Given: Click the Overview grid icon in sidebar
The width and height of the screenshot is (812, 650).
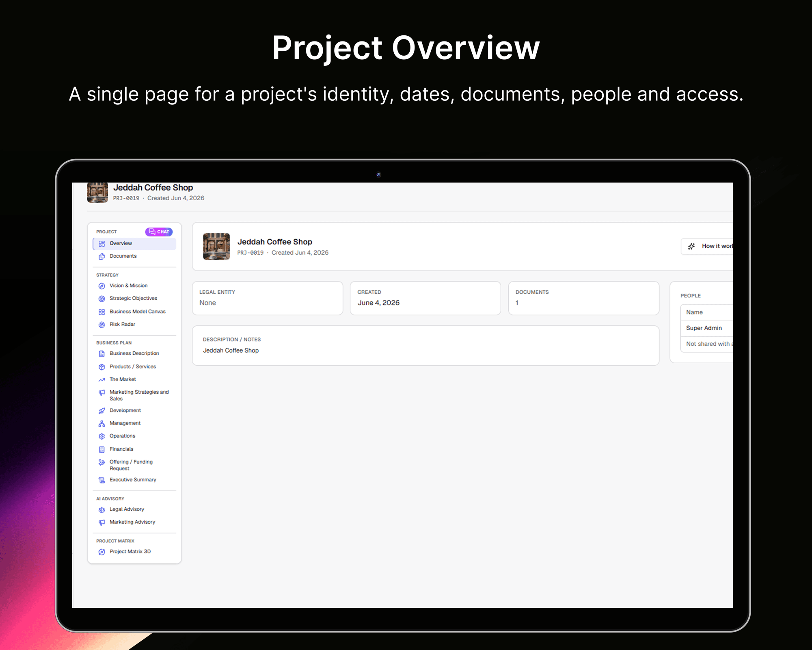Looking at the screenshot, I should pyautogui.click(x=101, y=244).
